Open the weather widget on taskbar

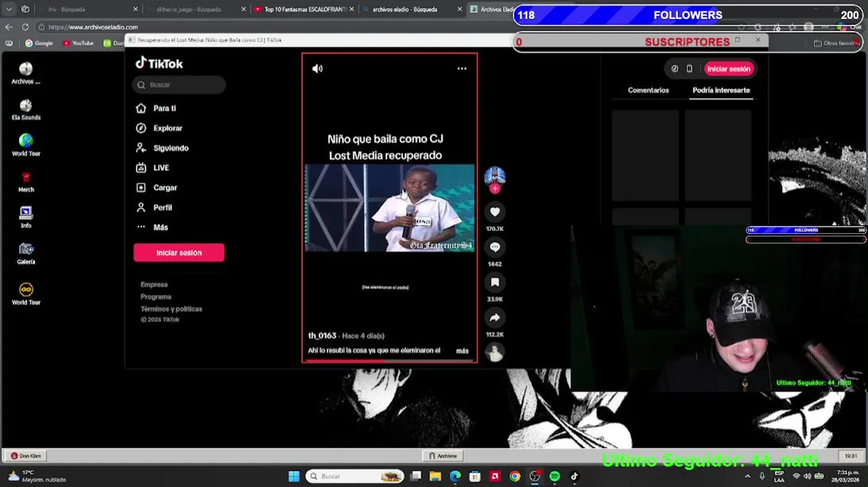(x=38, y=476)
